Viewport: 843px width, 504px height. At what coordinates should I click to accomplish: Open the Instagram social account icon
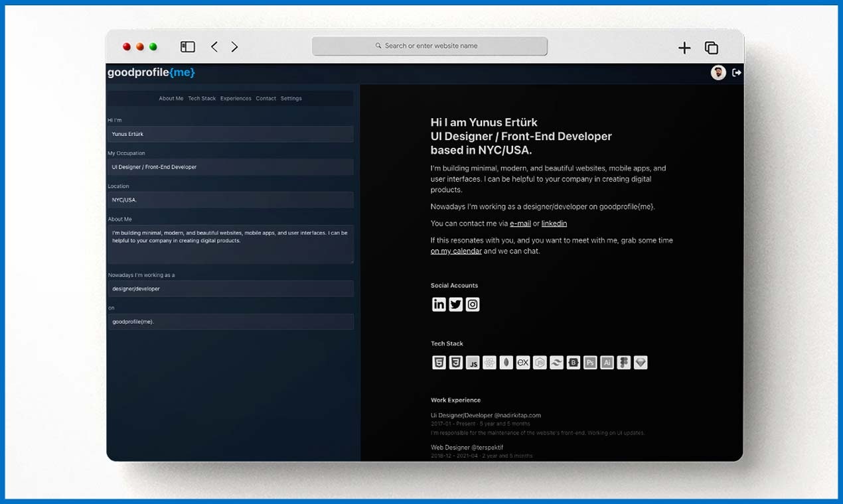473,304
